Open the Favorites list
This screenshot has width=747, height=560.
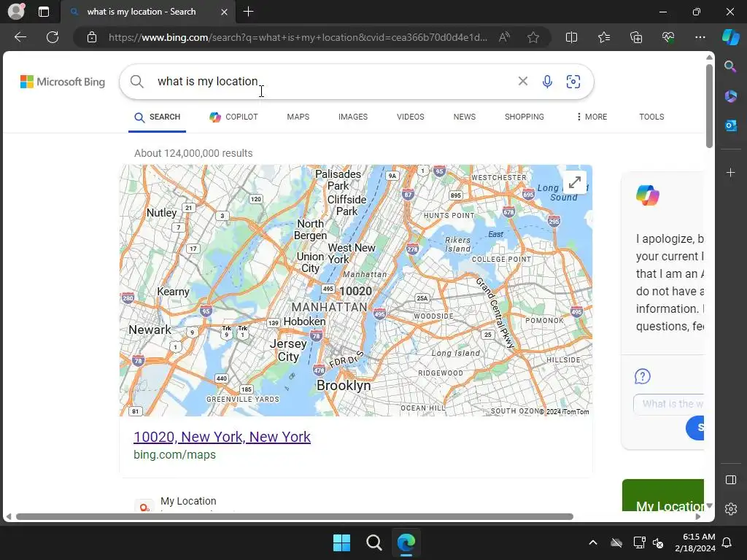tap(603, 37)
